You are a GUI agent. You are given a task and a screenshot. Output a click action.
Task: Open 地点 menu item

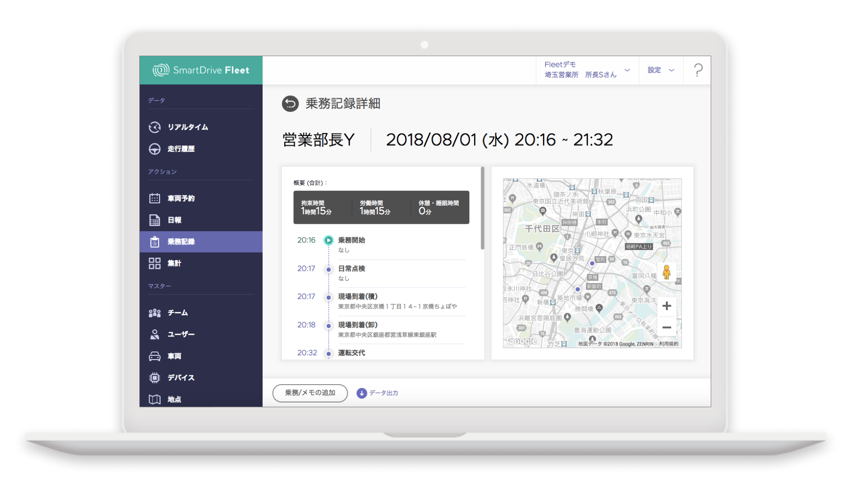[x=201, y=399]
